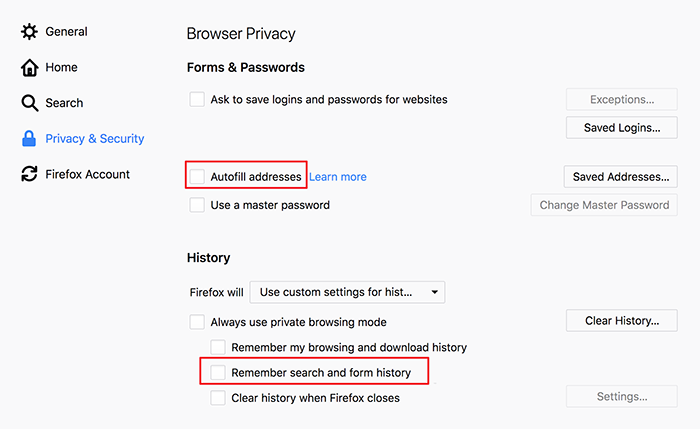
Task: Switch to the Firefox Account pane
Action: coord(88,174)
